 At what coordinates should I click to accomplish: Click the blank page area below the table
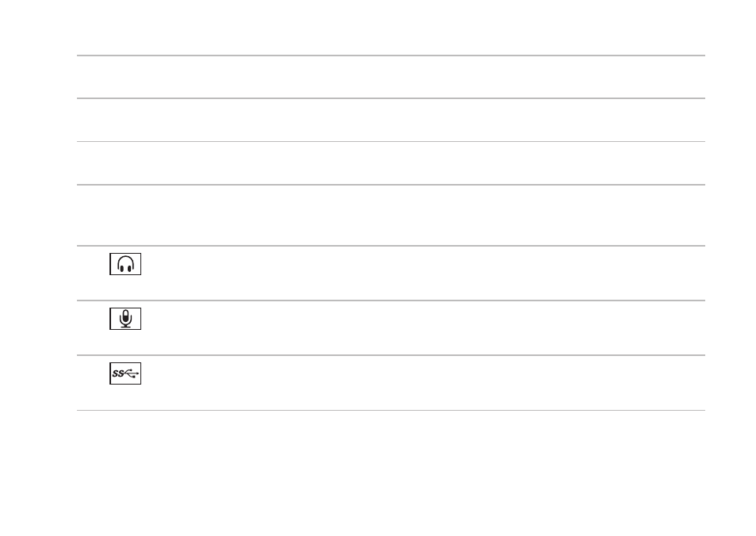378,473
